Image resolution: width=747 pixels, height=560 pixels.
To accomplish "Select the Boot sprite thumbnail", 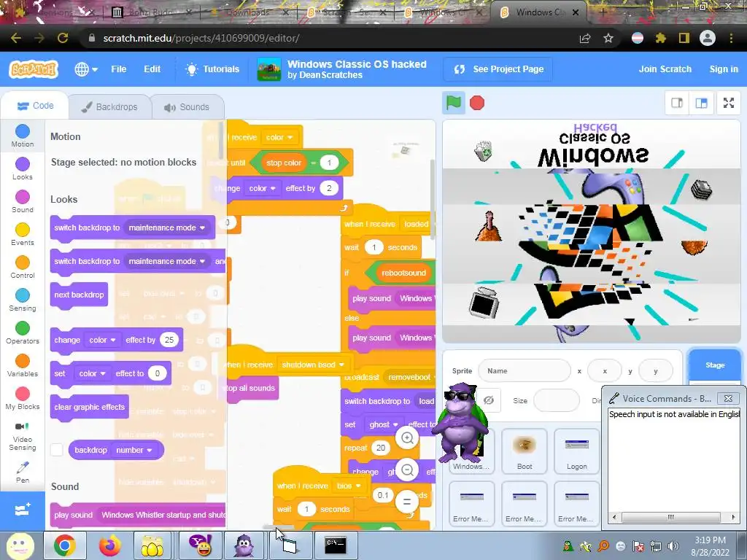I will (x=524, y=451).
